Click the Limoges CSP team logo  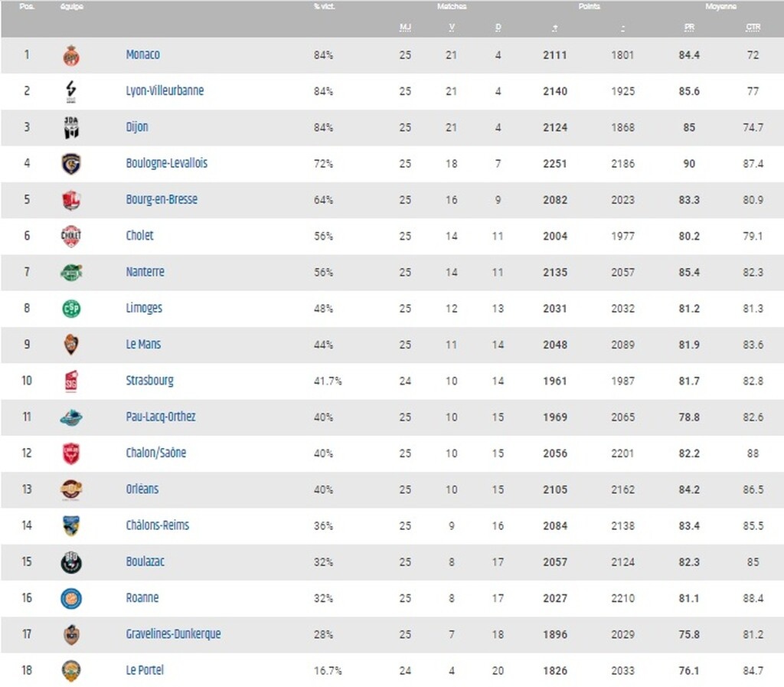(x=71, y=309)
